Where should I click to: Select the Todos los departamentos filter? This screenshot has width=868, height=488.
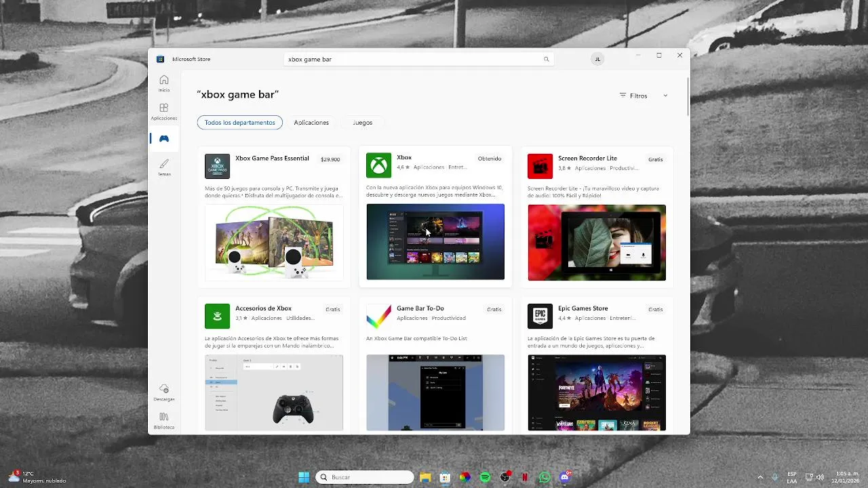point(240,123)
